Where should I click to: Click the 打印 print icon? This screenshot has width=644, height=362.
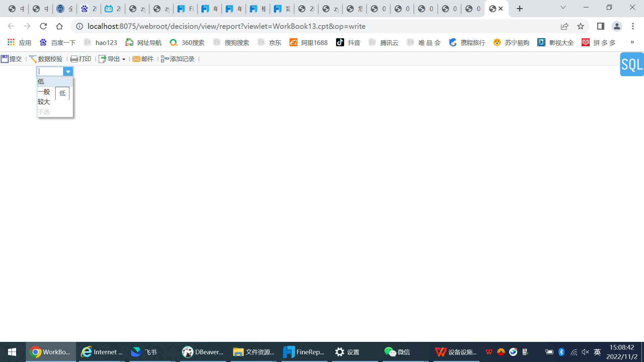pyautogui.click(x=80, y=59)
